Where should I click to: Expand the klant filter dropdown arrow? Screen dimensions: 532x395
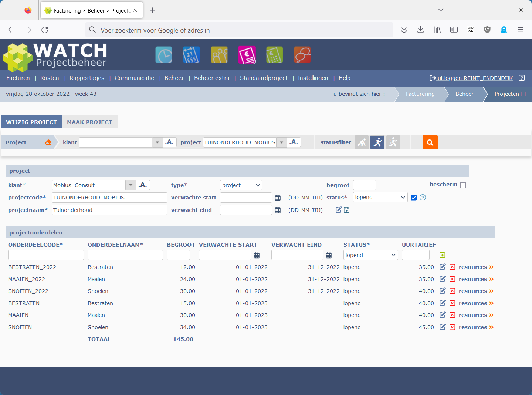pos(157,142)
